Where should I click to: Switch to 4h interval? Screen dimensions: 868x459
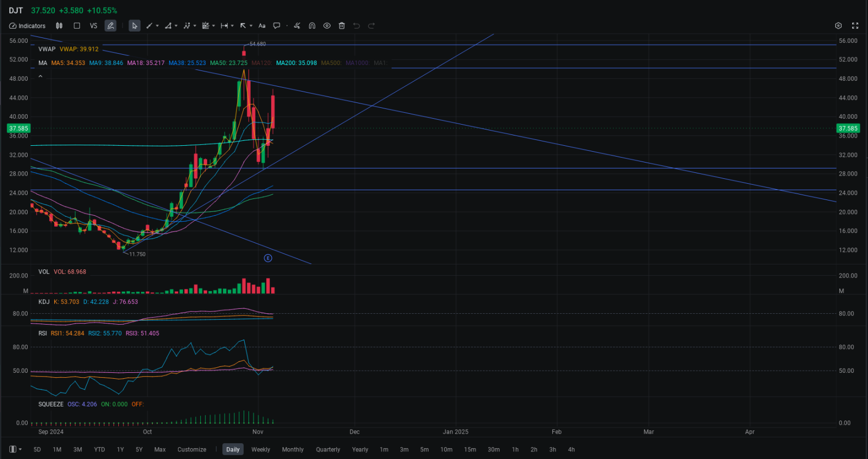571,449
